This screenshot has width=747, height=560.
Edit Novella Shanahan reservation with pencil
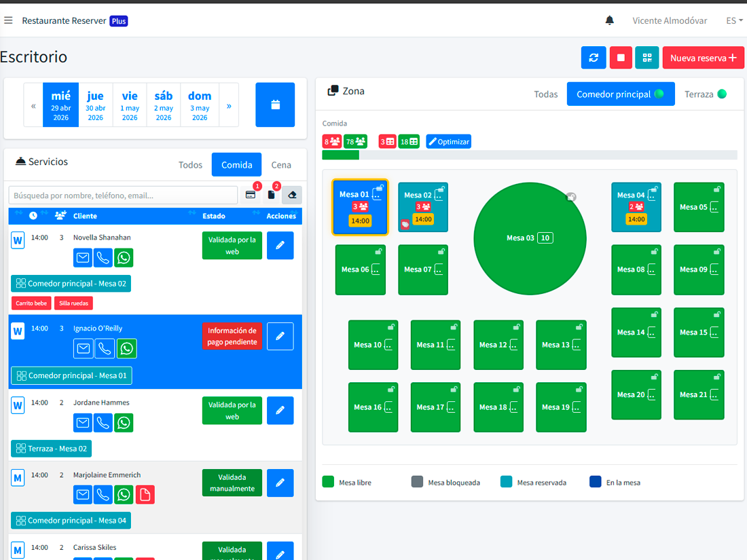[280, 245]
